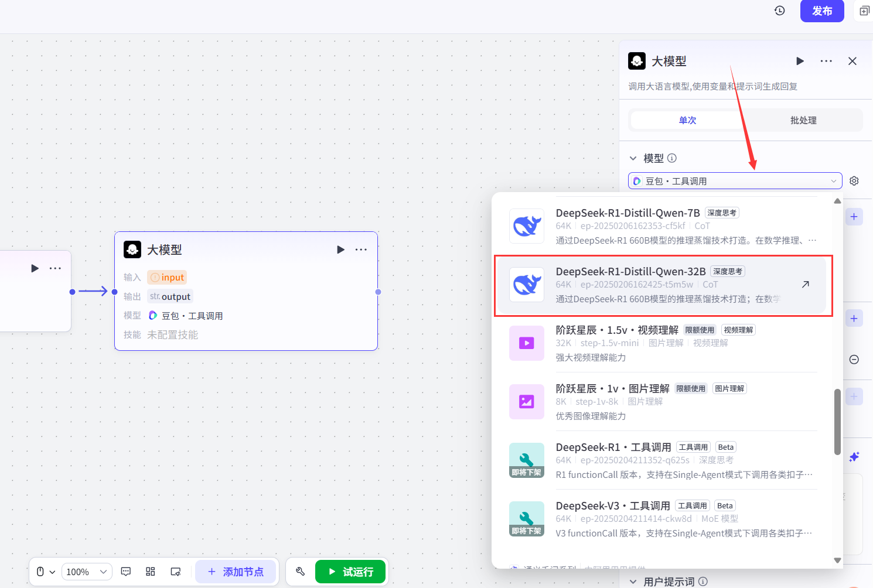
Task: Open the wrench debug tool icon
Action: [x=301, y=572]
